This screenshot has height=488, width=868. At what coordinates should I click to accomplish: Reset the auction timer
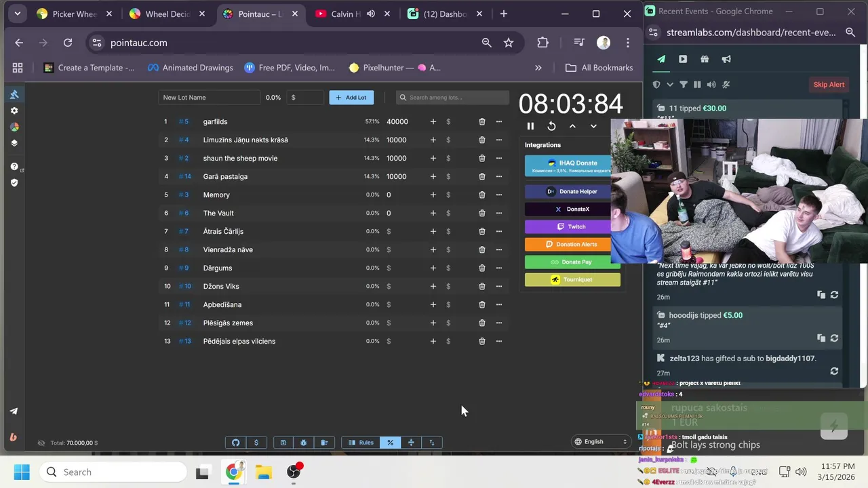[551, 126]
